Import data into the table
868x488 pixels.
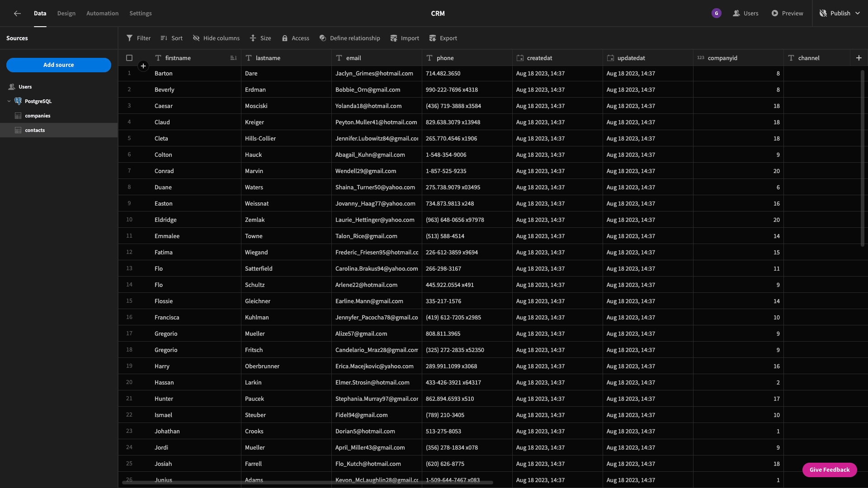click(x=405, y=38)
